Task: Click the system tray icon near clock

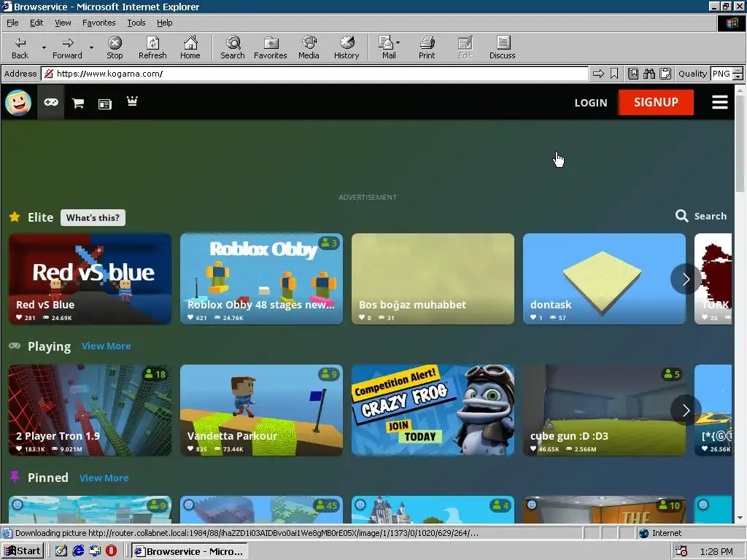Action: pos(681,551)
